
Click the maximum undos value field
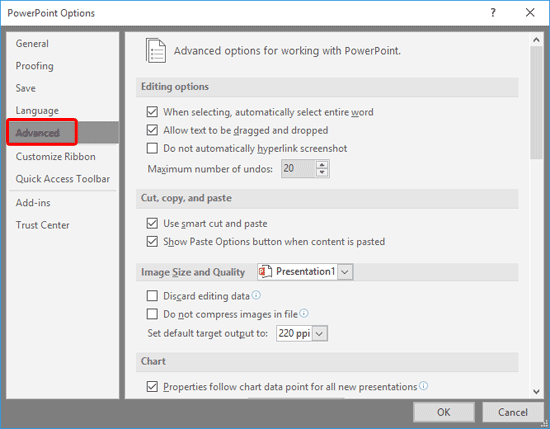pyautogui.click(x=299, y=168)
